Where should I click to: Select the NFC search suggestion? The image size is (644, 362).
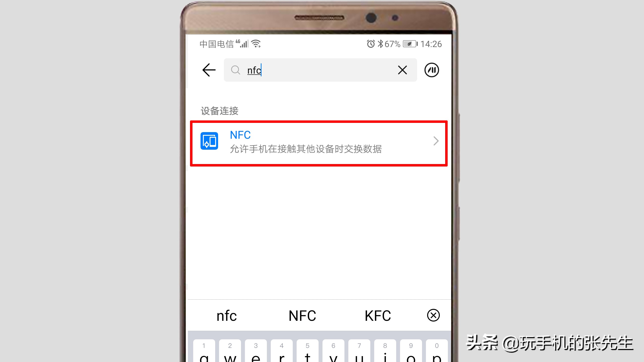point(302,315)
